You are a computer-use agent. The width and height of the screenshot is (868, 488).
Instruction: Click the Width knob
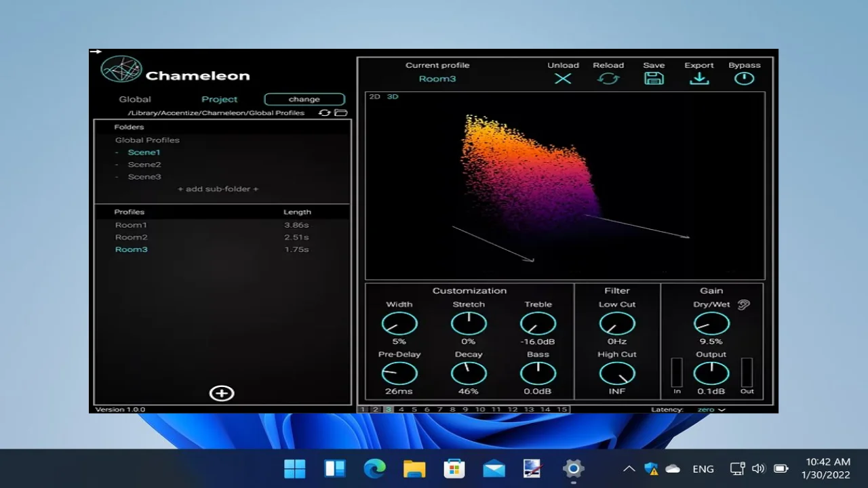(399, 323)
